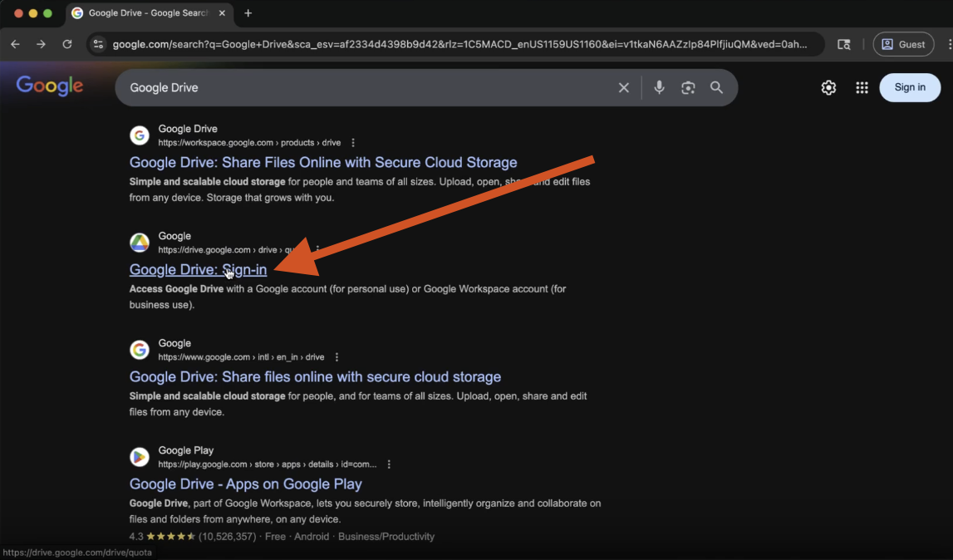Click the Google logo
The width and height of the screenshot is (953, 560).
click(x=50, y=86)
